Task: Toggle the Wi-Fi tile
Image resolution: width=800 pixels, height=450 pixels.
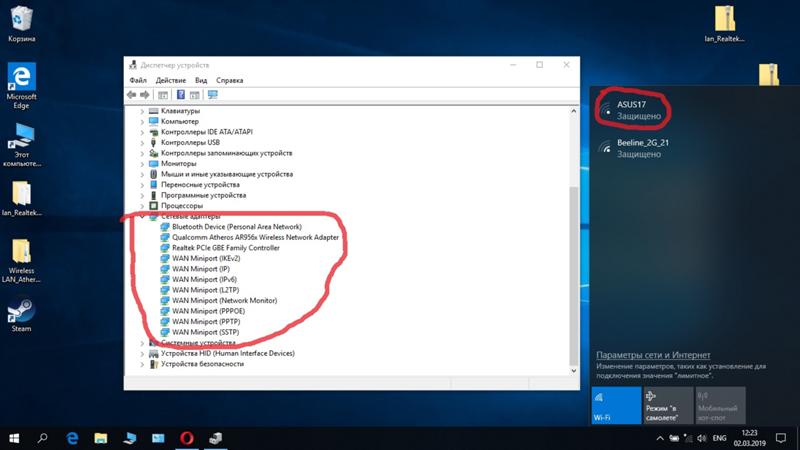Action: click(616, 405)
